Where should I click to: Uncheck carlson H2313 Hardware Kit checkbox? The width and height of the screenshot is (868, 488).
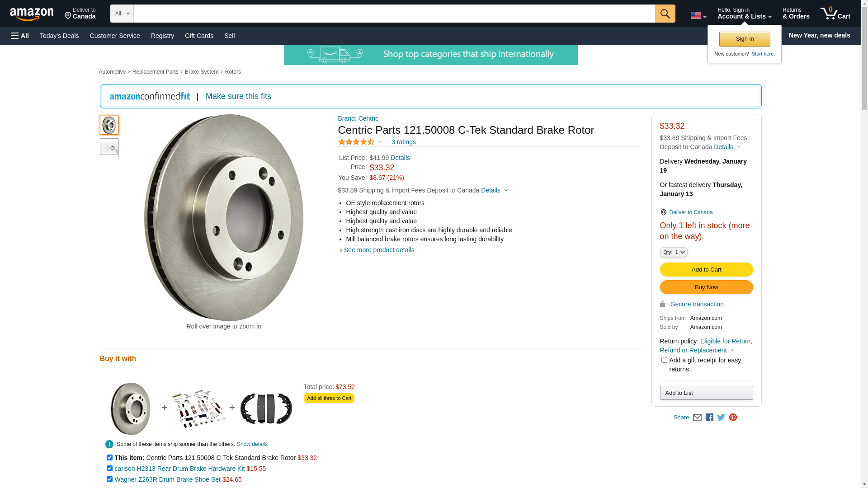pos(109,469)
